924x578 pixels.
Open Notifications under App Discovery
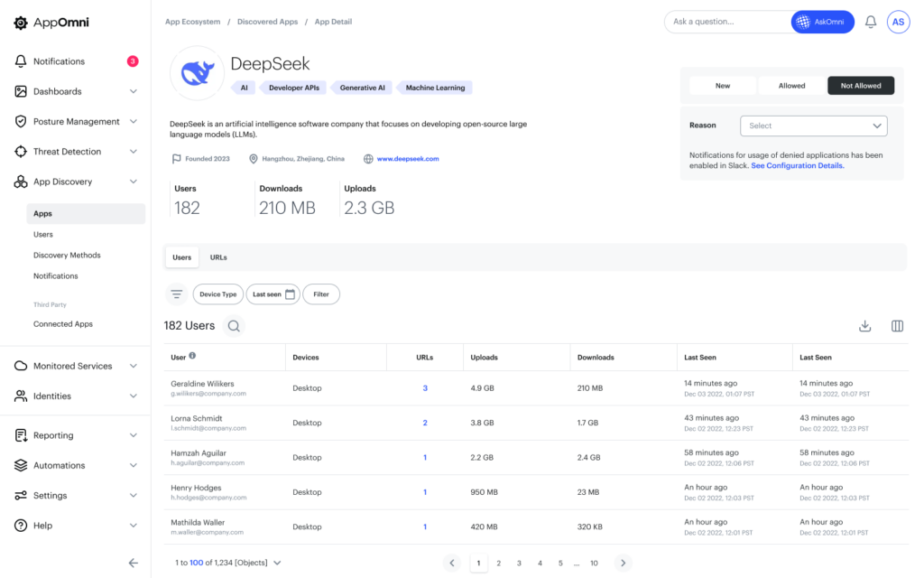tap(55, 276)
